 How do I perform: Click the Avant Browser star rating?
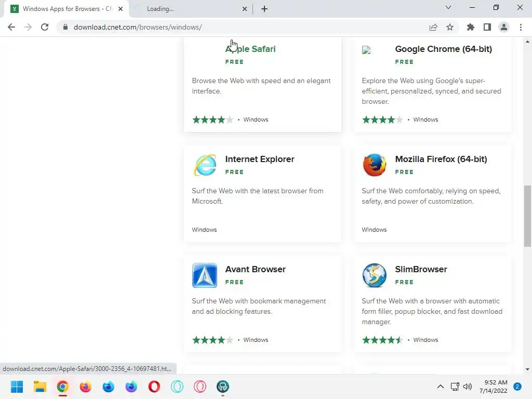(x=212, y=340)
